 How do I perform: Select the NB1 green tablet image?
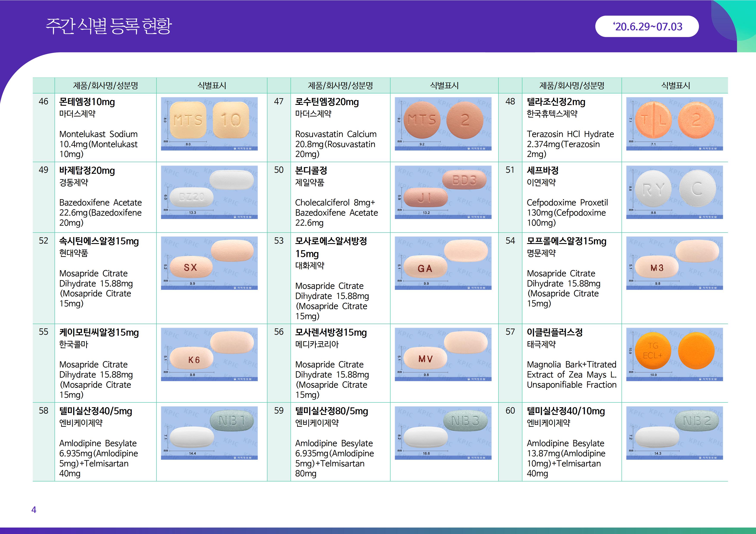tap(209, 433)
